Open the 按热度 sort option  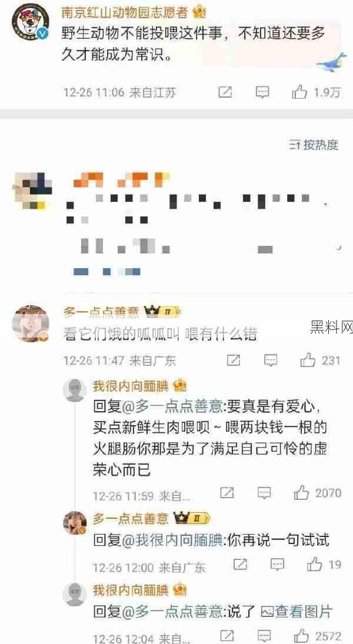point(314,144)
